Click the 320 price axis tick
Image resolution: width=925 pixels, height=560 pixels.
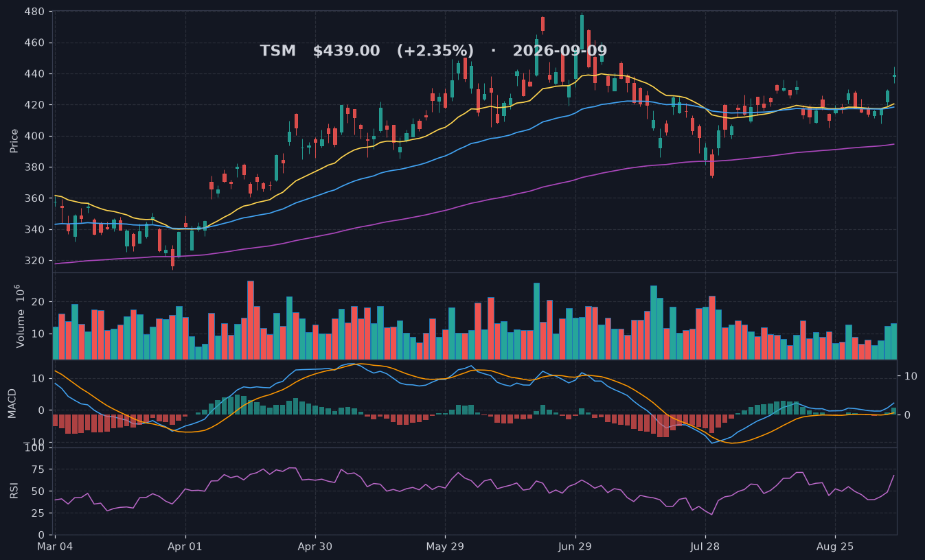(36, 261)
